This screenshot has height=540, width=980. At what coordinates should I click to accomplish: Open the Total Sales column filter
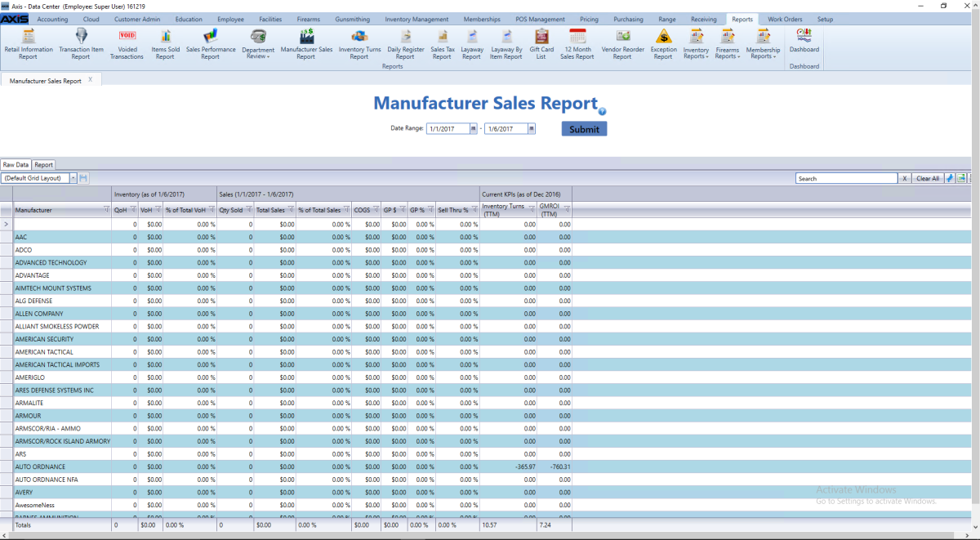point(290,210)
